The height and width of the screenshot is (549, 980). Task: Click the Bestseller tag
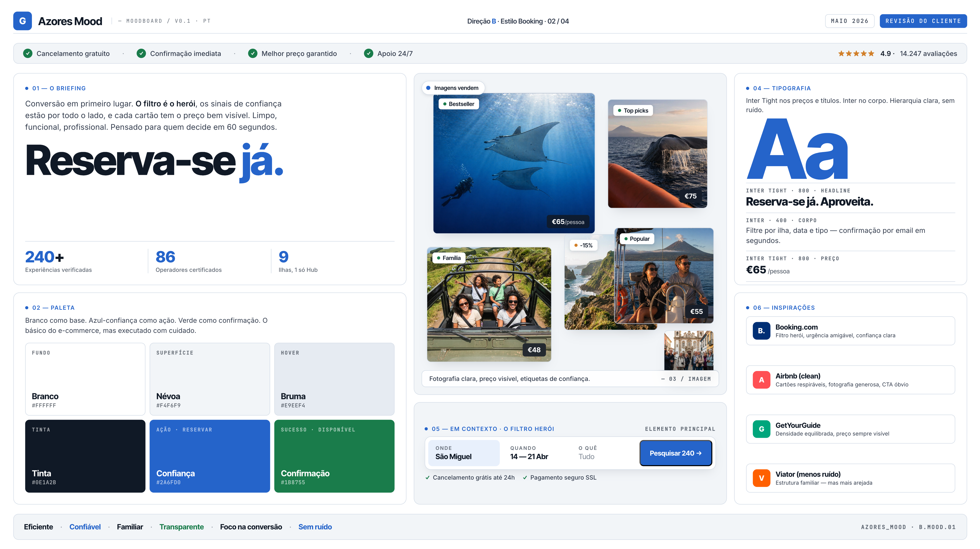[x=459, y=104]
